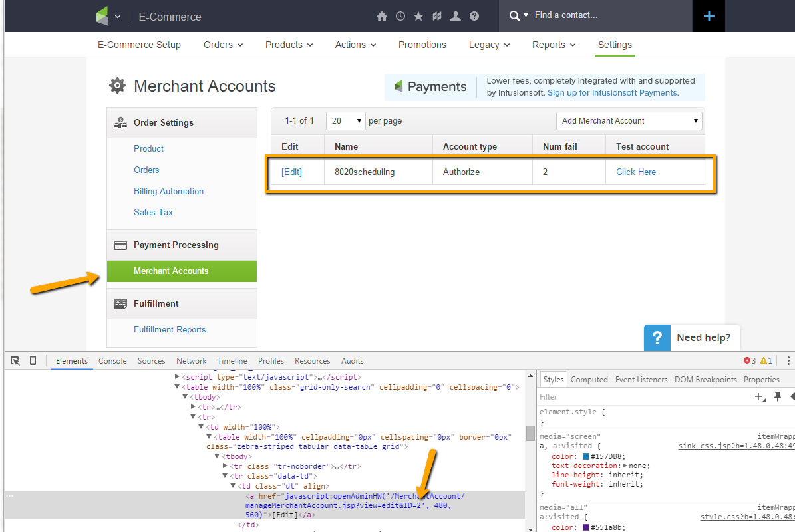Open the search type dropdown arrow

526,15
